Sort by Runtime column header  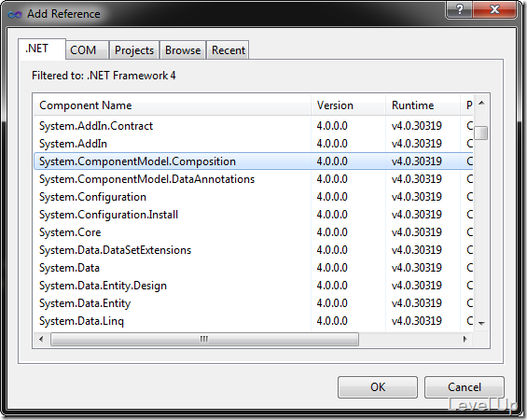pos(423,105)
